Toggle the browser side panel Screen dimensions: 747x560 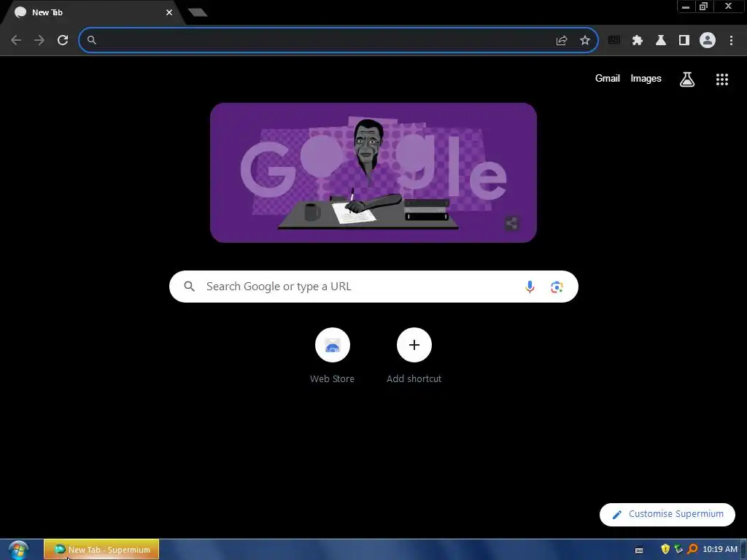coord(684,40)
